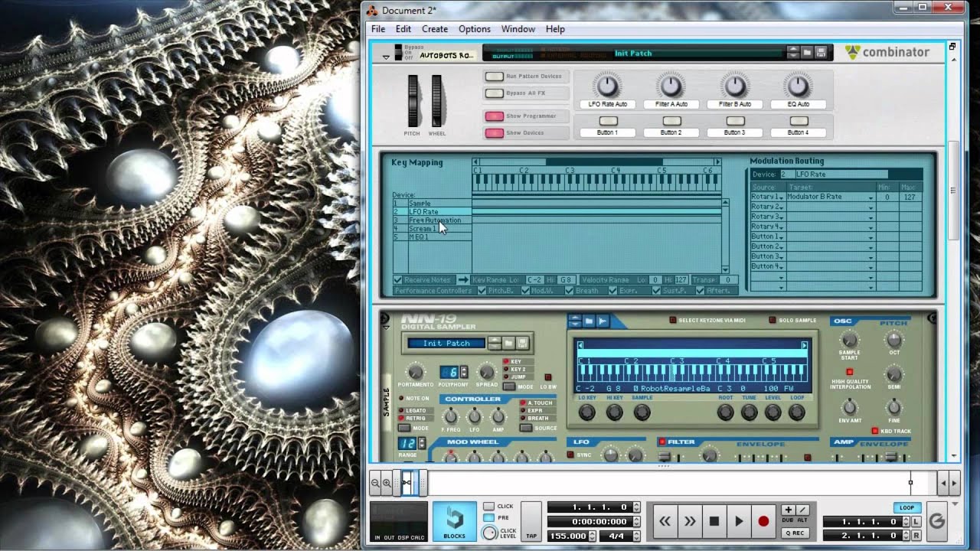Click the LFO Rate Auto rotary knob
980x551 pixels.
tap(607, 85)
